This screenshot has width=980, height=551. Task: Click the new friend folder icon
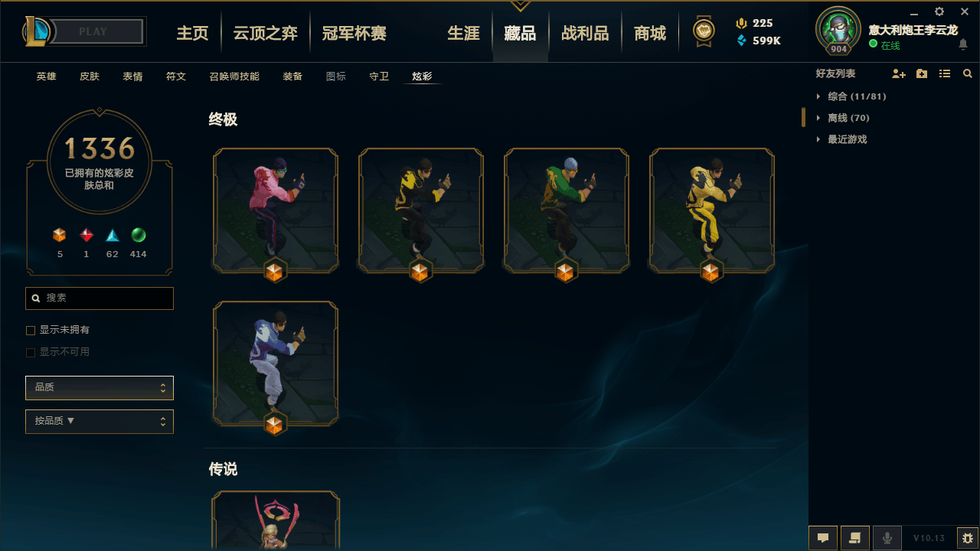(x=922, y=74)
